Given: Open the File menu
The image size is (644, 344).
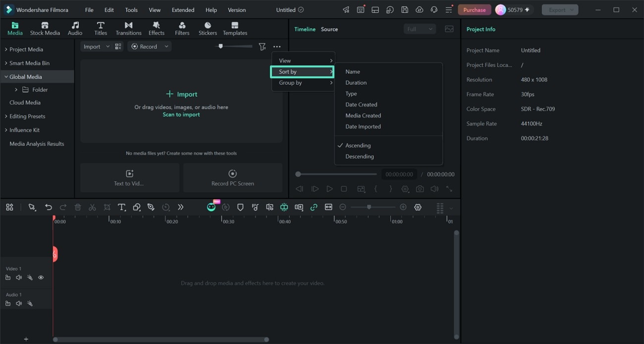Looking at the screenshot, I should [89, 10].
